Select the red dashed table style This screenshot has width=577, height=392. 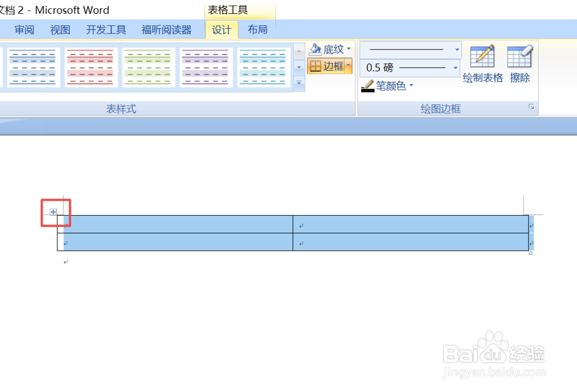click(x=90, y=67)
